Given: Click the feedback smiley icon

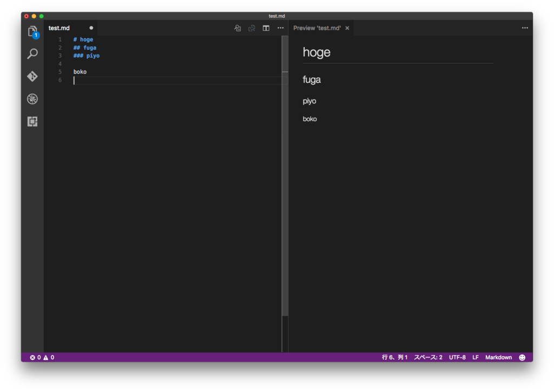Looking at the screenshot, I should pyautogui.click(x=522, y=357).
